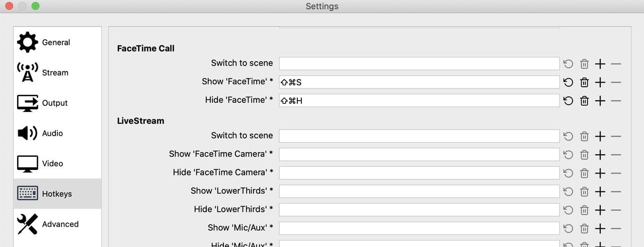Add another hotkey for Show 'FaceTime'
644x247 pixels.
(x=600, y=82)
